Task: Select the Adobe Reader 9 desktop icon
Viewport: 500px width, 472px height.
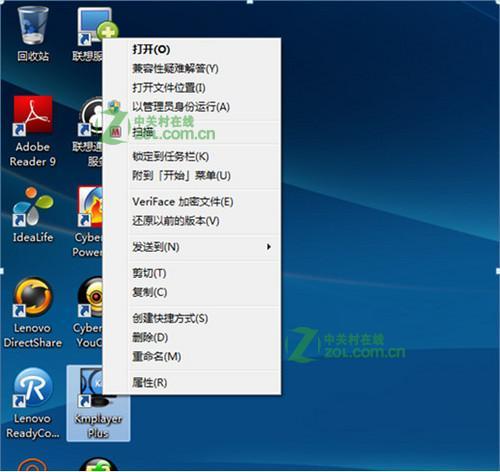Action: click(x=33, y=131)
